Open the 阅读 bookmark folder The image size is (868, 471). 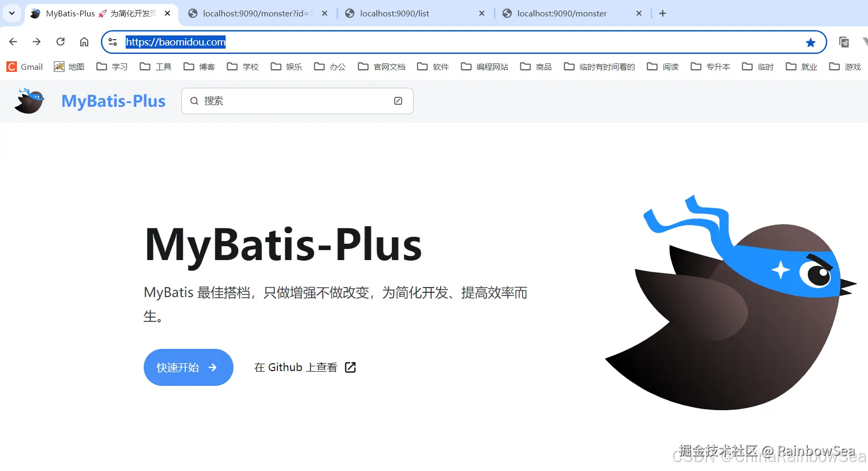662,67
